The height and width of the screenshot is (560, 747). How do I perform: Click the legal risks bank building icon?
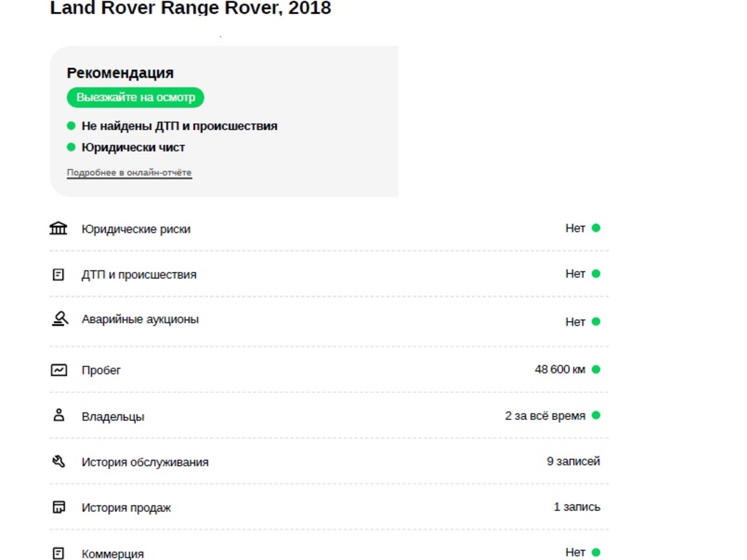pos(58,228)
